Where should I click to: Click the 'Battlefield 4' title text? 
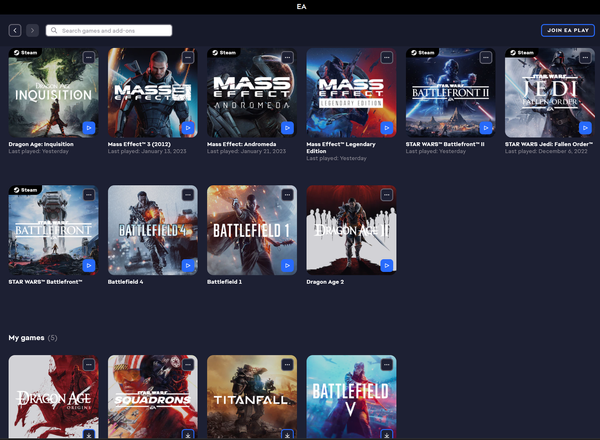[126, 282]
